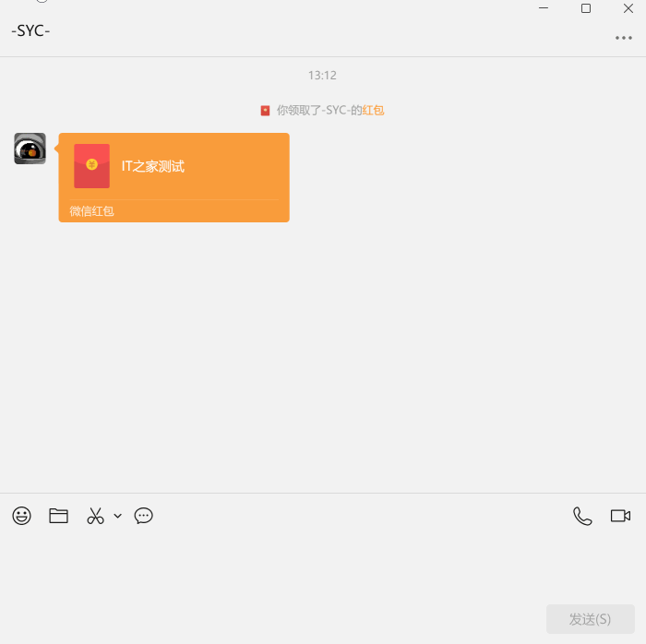Open the send file folder icon
The width and height of the screenshot is (646, 644).
coord(58,516)
